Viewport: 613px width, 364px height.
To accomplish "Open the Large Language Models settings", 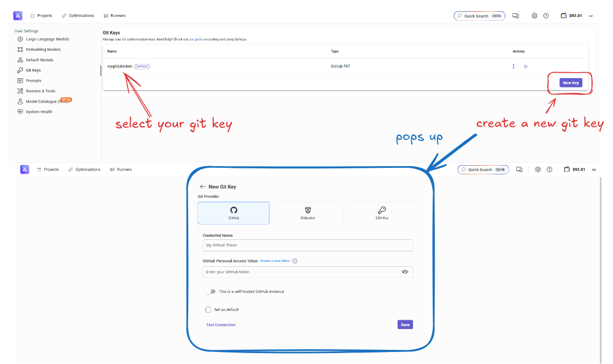I will (x=48, y=39).
